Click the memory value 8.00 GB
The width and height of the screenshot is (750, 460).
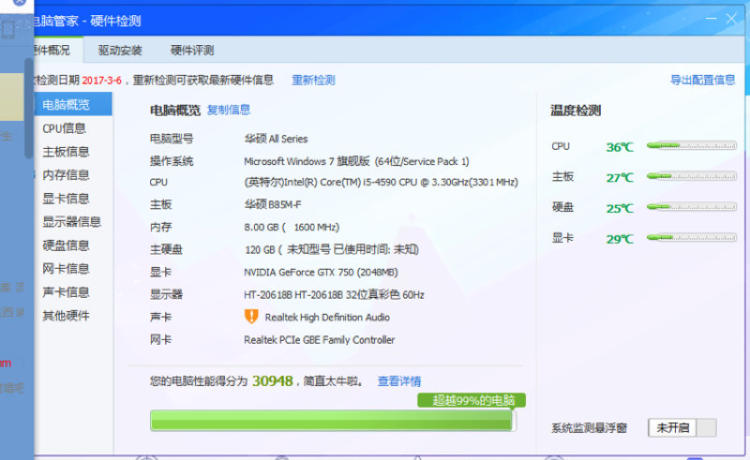292,227
